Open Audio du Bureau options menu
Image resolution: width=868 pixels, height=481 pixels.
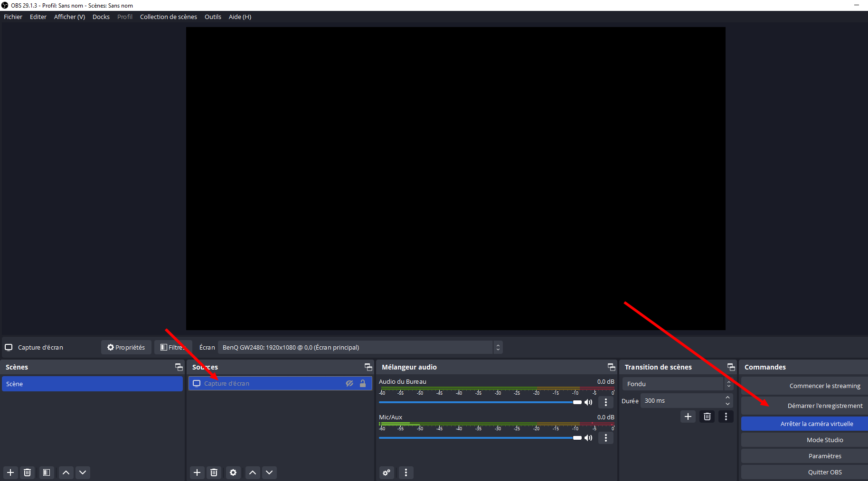[606, 402]
